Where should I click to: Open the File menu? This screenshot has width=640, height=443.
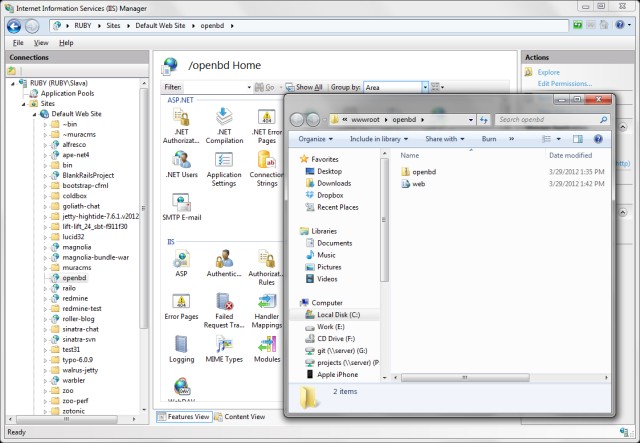(18, 43)
